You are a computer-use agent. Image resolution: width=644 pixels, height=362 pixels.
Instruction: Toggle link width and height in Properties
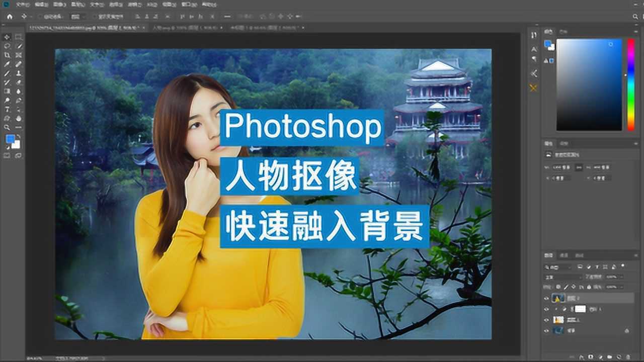[579, 167]
